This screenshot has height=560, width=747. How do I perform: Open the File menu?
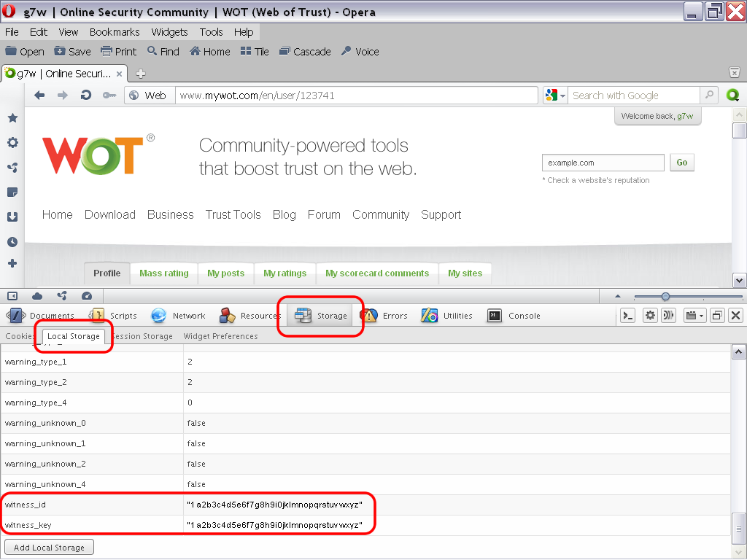[12, 32]
